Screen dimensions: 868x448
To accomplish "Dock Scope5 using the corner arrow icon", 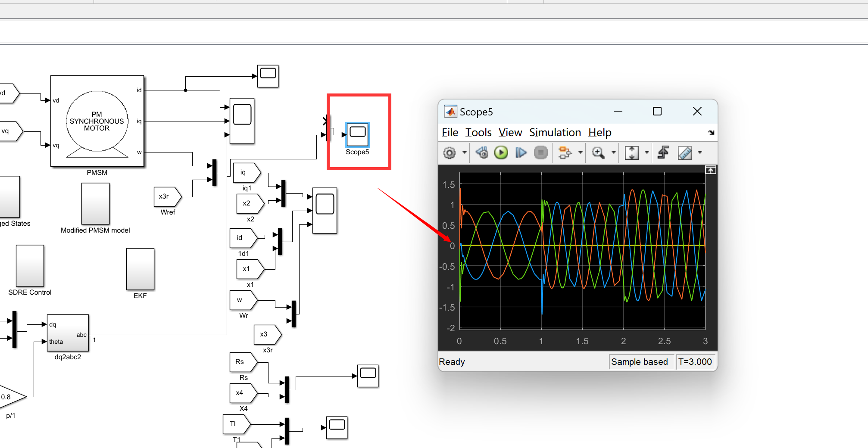I will (x=711, y=133).
